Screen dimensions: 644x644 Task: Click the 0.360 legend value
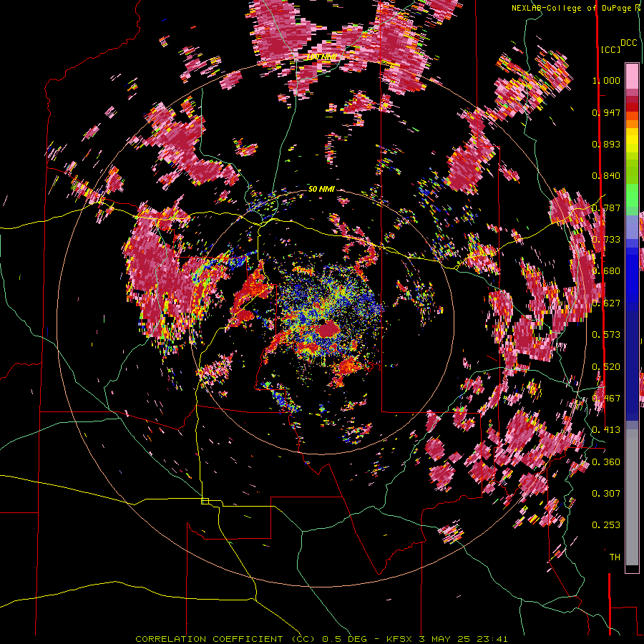(606, 462)
